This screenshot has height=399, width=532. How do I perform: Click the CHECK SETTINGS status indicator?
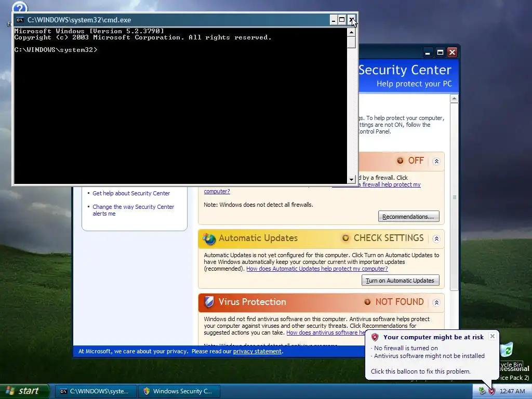click(x=383, y=238)
